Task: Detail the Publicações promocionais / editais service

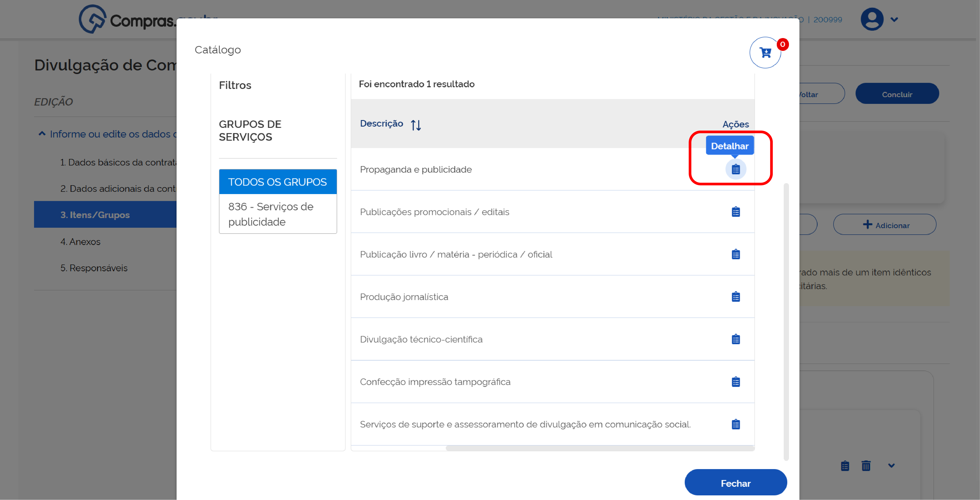Action: click(736, 212)
